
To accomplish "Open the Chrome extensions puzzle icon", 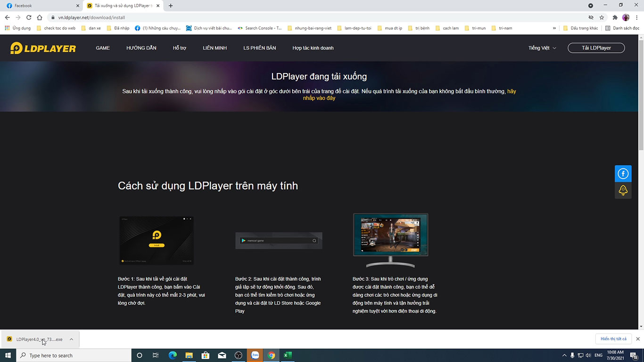I will [615, 17].
